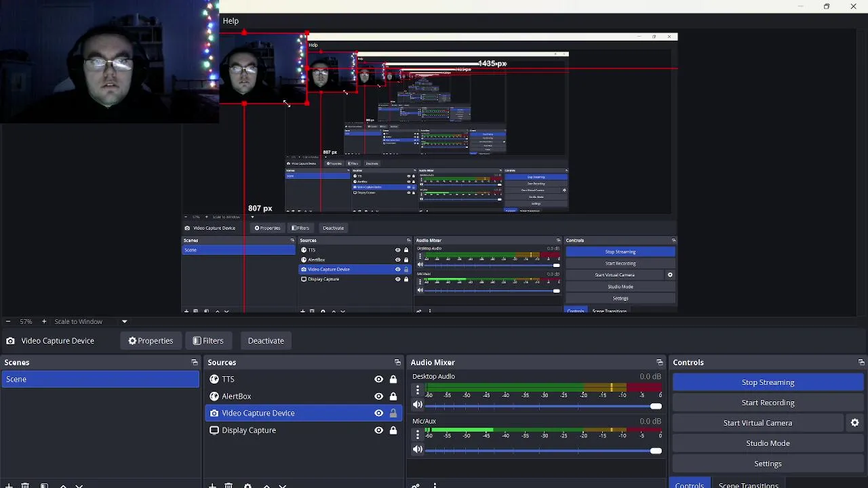Click the webcam overlay in preview

point(108,62)
